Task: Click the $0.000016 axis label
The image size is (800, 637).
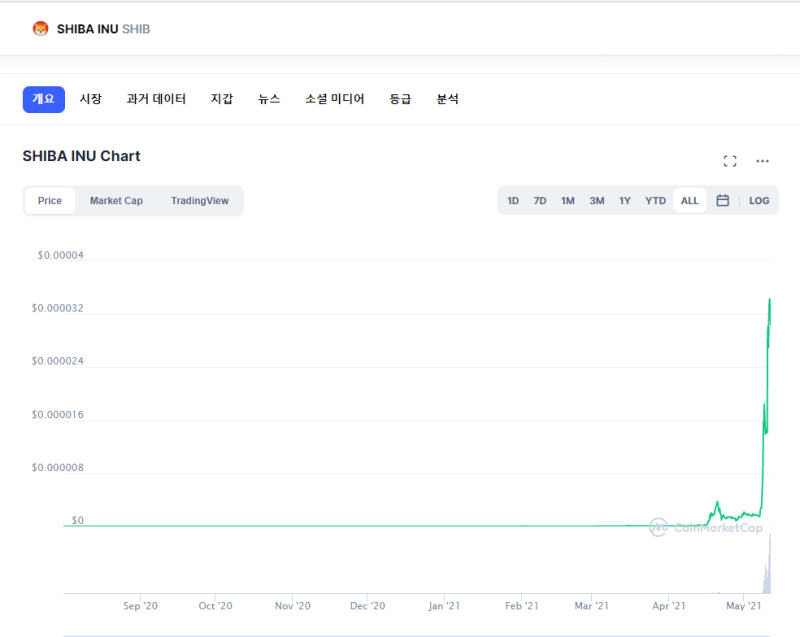Action: click(x=57, y=415)
